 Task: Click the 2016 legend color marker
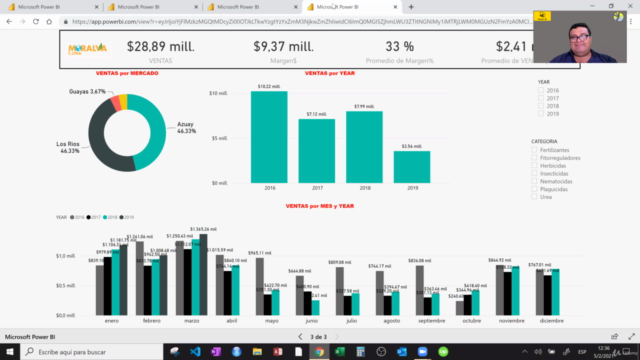coord(72,217)
